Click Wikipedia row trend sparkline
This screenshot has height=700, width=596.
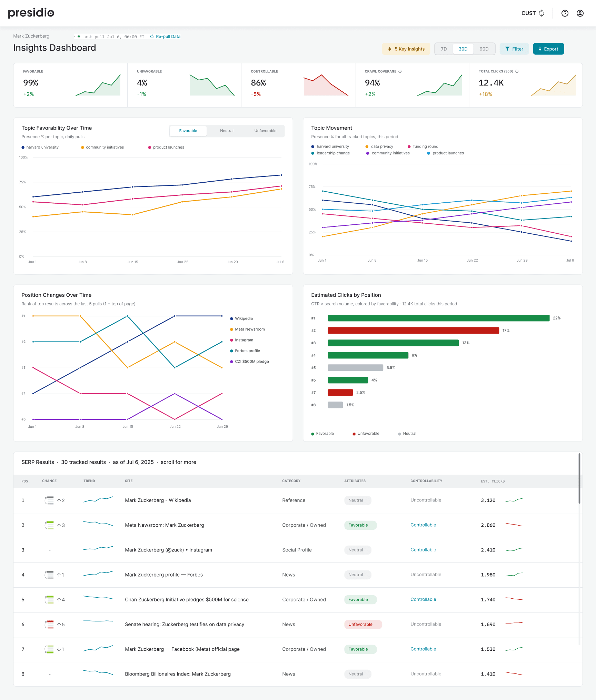point(98,499)
